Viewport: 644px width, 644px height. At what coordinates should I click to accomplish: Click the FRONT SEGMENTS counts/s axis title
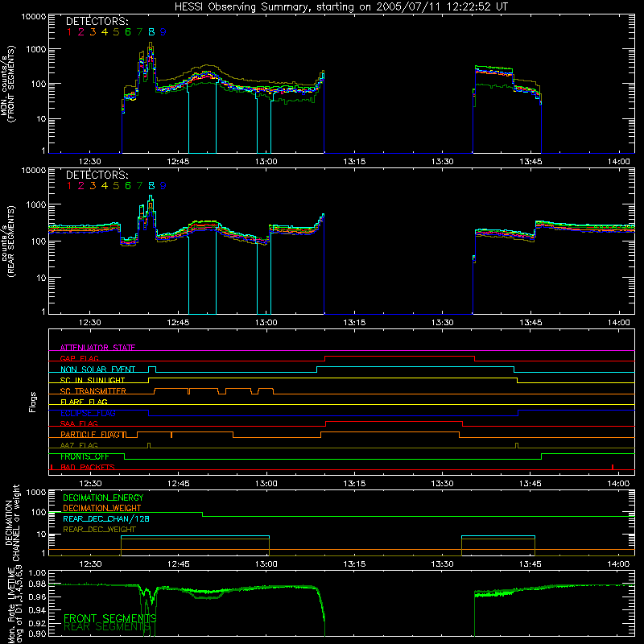click(x=8, y=84)
